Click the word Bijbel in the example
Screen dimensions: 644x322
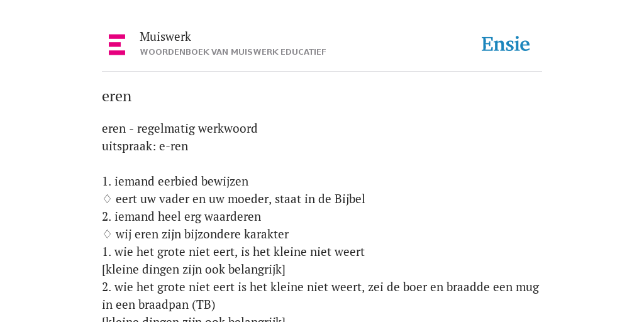(350, 199)
